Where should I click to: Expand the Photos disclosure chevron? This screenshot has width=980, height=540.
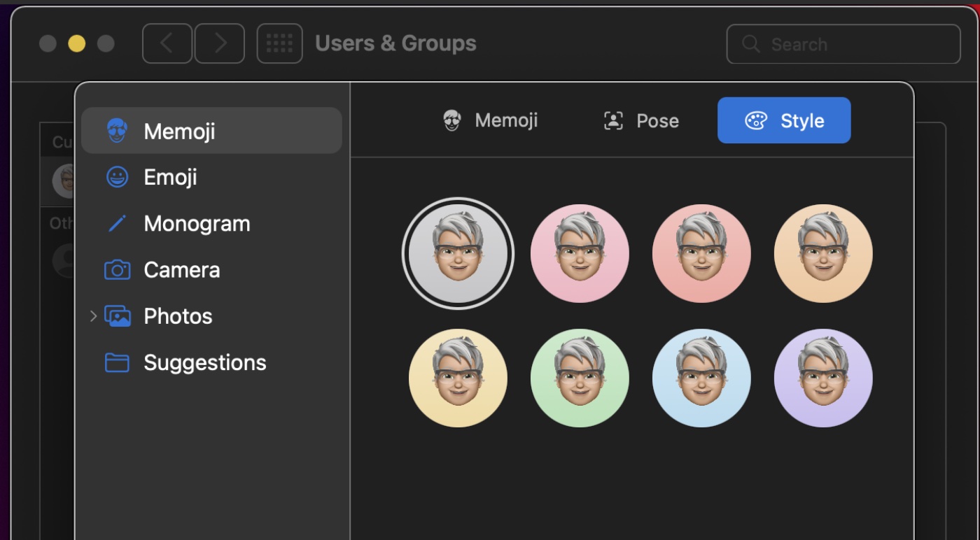click(x=93, y=316)
